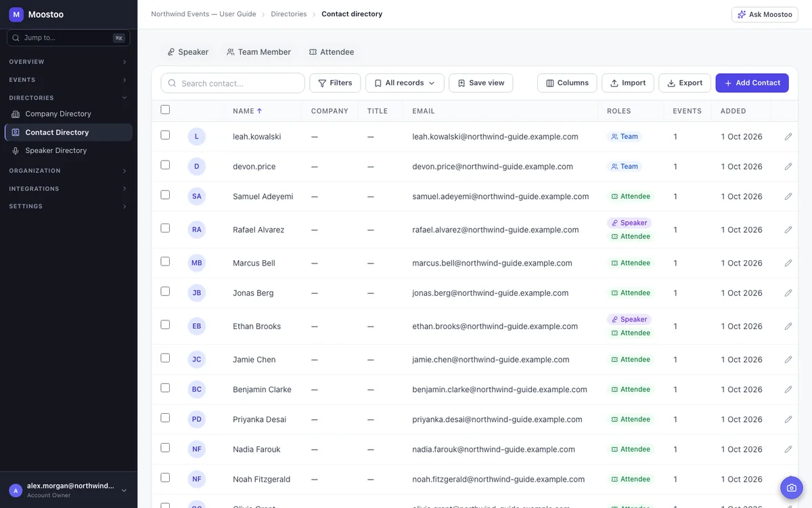Click the Speaker role badge for Rafael Alvarez

[x=629, y=223]
